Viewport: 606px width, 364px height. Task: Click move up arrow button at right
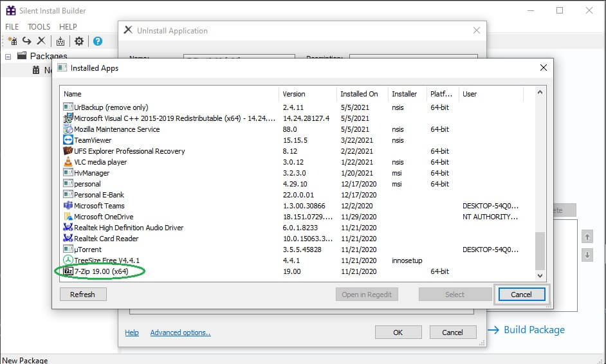coord(587,237)
